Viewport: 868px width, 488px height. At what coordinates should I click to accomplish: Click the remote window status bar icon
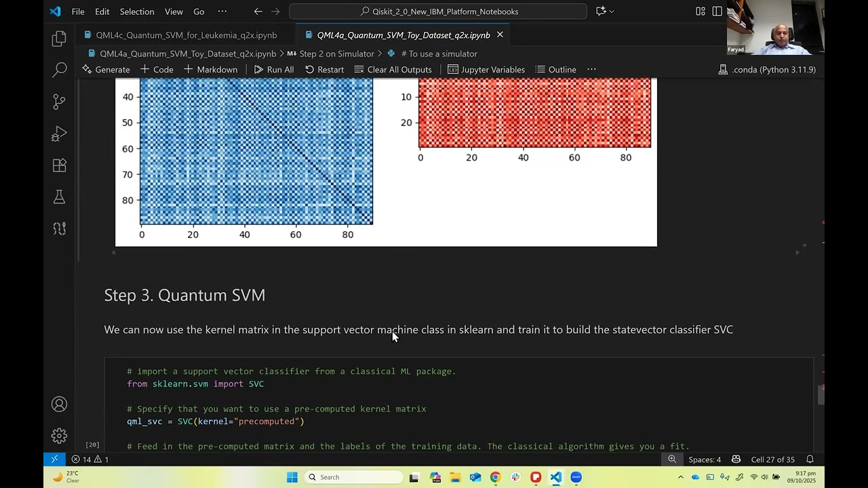(54, 459)
